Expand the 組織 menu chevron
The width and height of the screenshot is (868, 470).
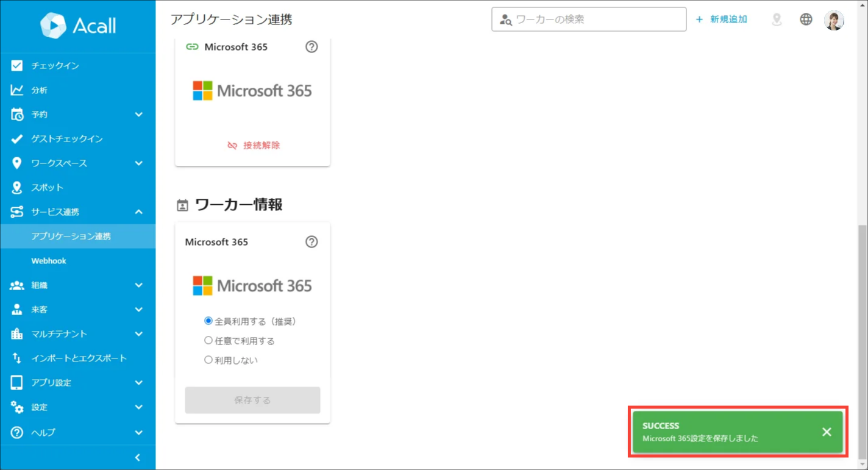click(139, 285)
